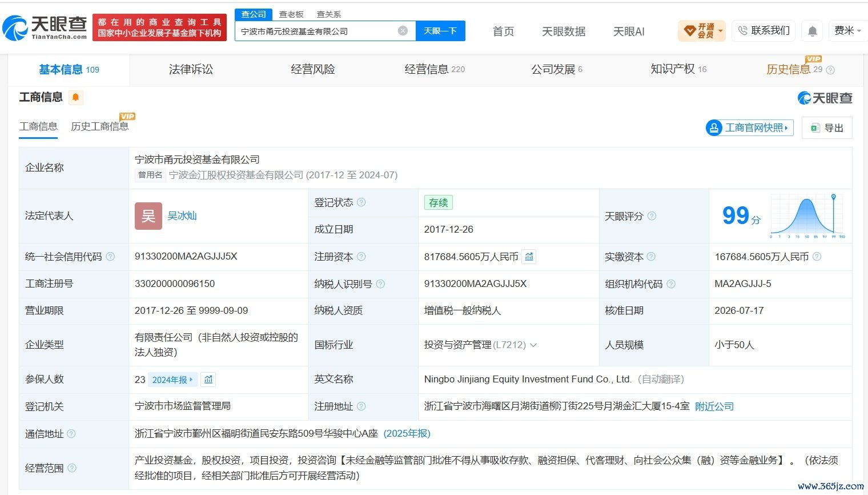Screen dimensions: 868x495
Task: Open the (2025年报) link
Action: click(x=407, y=434)
